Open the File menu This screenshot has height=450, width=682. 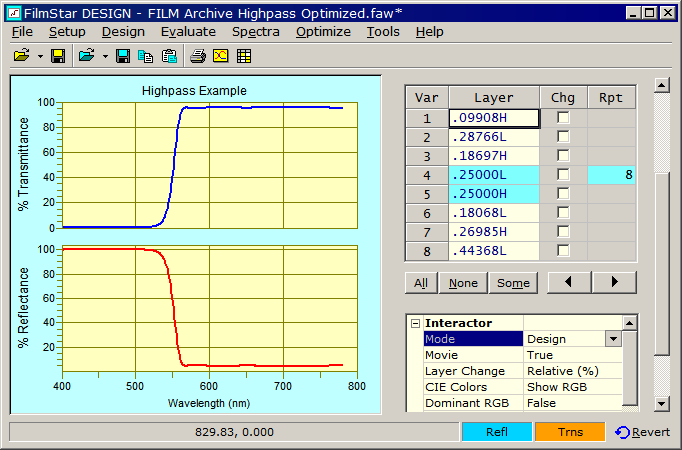point(22,32)
